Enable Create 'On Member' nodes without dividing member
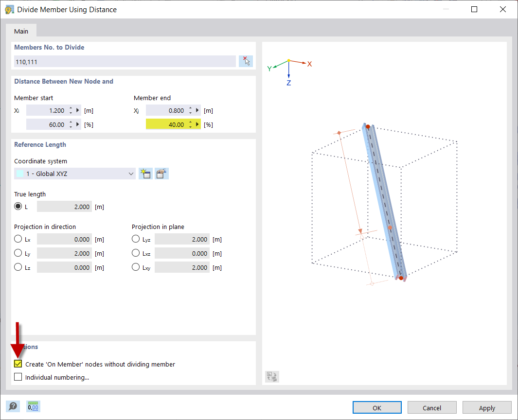The width and height of the screenshot is (518, 420). [18, 364]
